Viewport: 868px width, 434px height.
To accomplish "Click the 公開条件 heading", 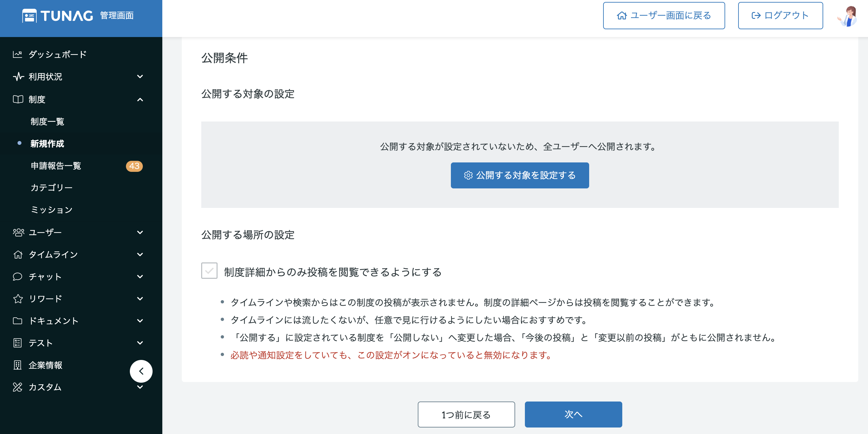I will click(x=224, y=58).
